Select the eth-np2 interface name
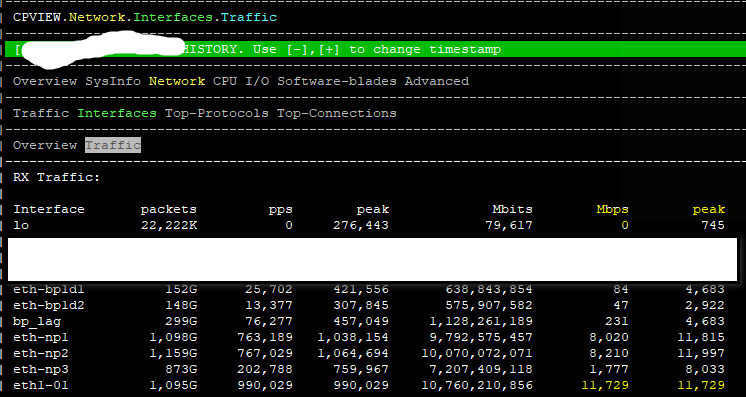Viewport: 746px width, 397px height. coord(41,353)
